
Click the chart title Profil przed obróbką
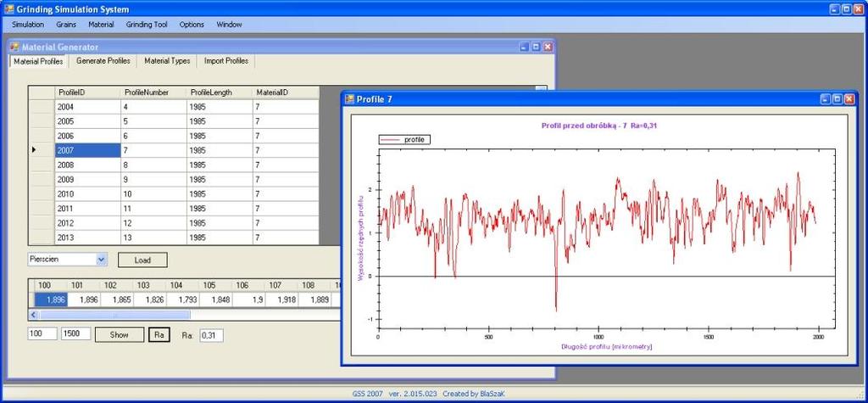click(x=599, y=126)
